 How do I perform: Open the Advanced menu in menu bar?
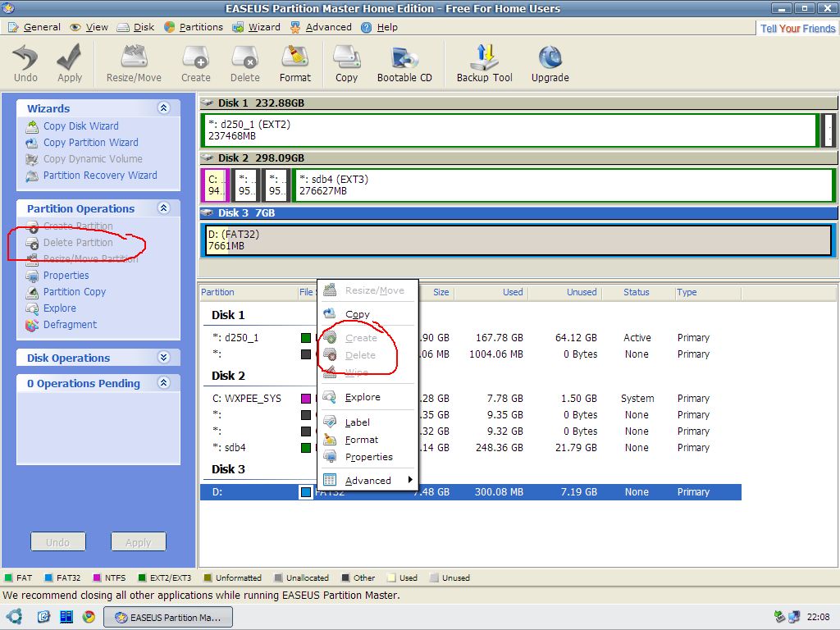(x=321, y=27)
